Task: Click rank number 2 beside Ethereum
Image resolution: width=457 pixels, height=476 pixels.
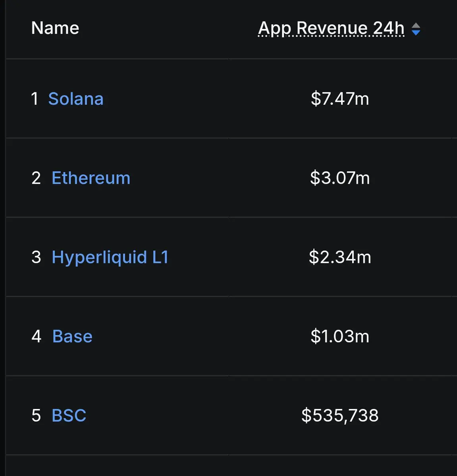Action: pos(36,178)
